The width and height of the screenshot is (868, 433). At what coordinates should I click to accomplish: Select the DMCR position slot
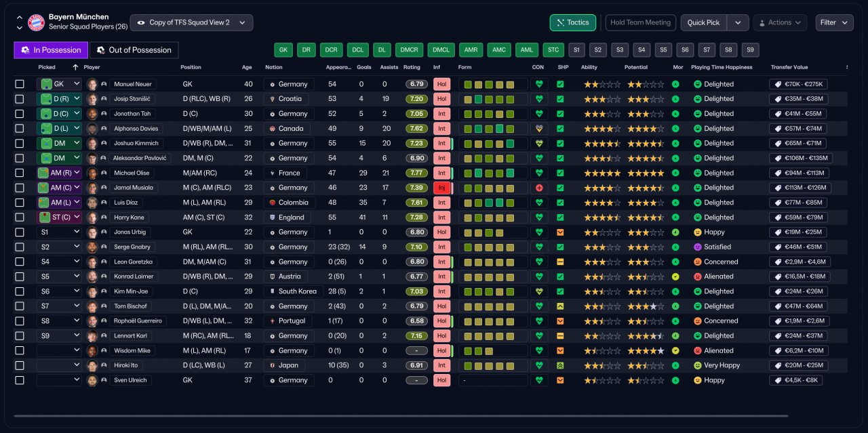pyautogui.click(x=410, y=50)
